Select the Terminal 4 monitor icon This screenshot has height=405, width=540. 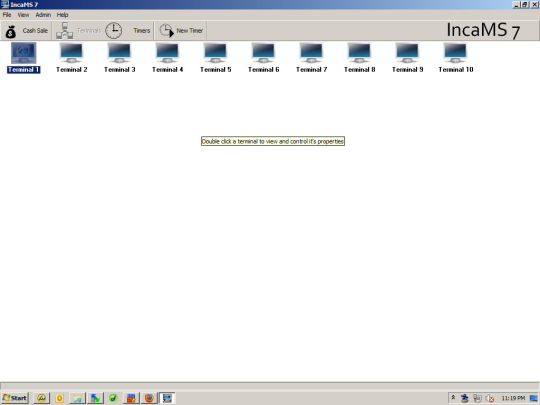(x=167, y=53)
